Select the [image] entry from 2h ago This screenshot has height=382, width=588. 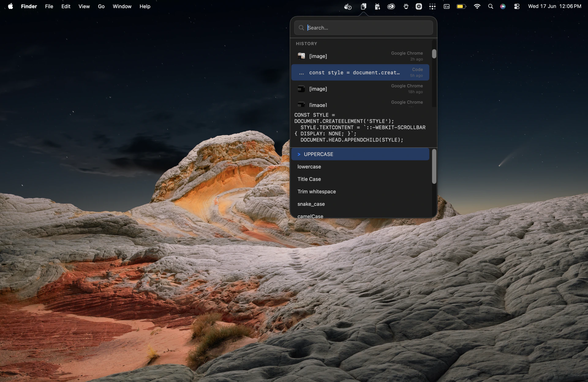point(360,56)
